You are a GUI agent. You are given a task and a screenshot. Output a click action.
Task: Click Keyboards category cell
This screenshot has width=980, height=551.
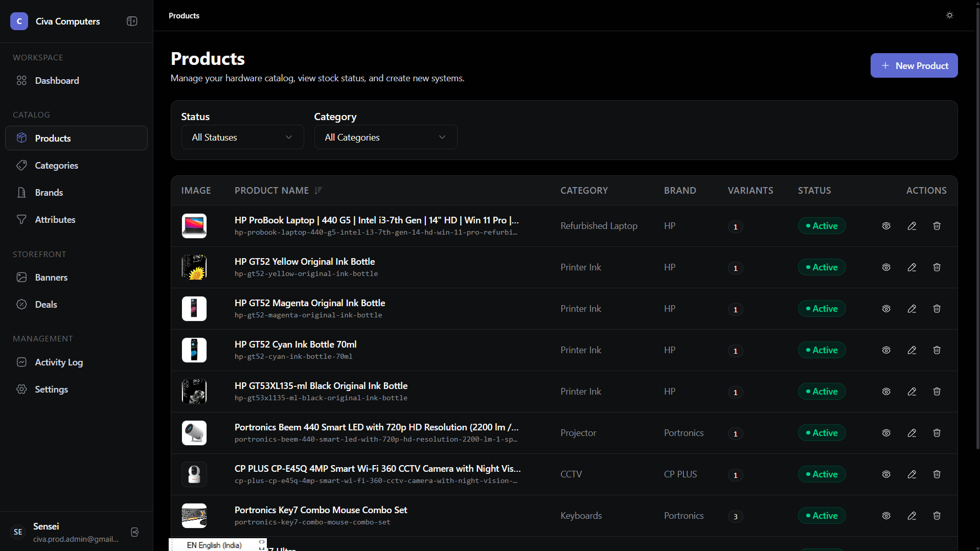coord(581,516)
